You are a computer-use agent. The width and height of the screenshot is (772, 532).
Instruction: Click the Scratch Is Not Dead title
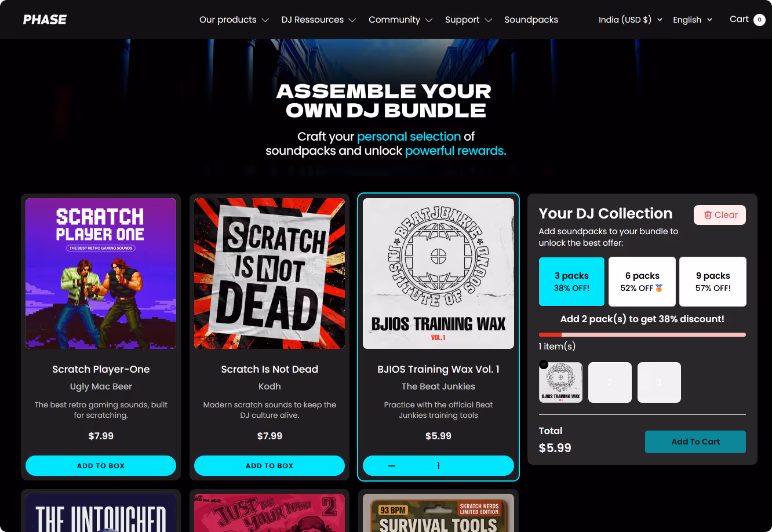coord(270,369)
